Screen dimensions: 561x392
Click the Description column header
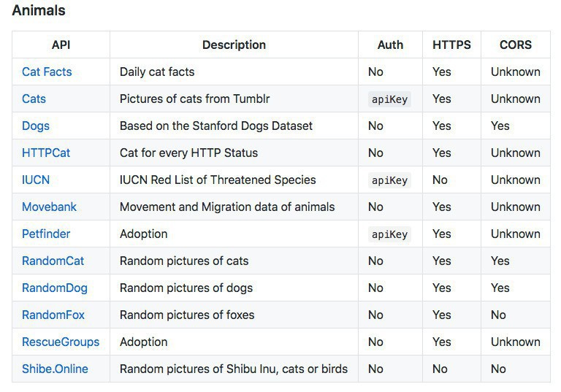[234, 45]
